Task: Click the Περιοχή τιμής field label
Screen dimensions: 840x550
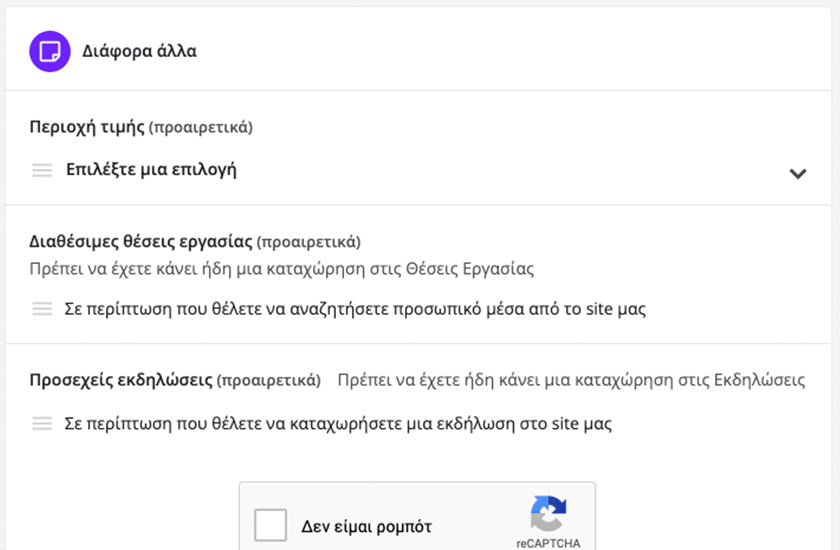Action: (x=87, y=128)
